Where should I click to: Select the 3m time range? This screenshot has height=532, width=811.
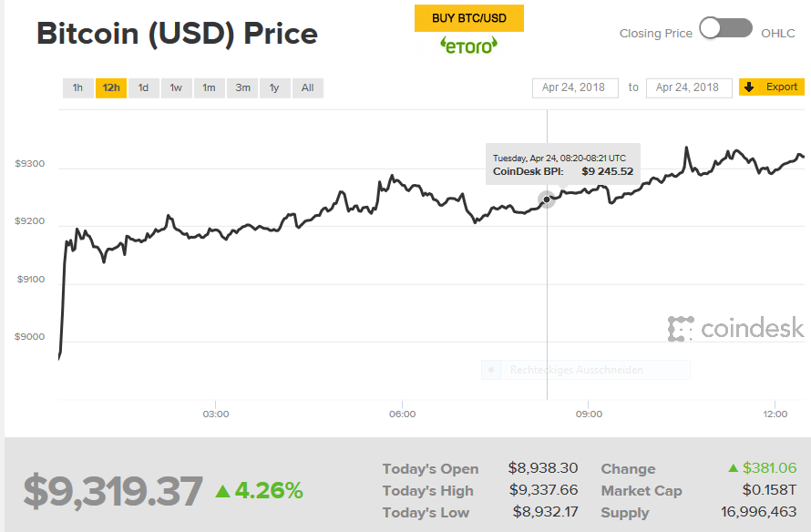242,88
